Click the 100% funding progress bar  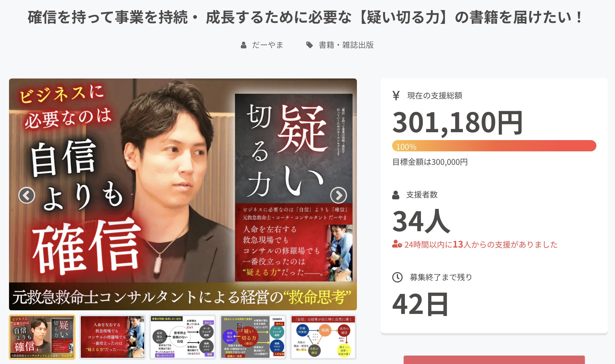pyautogui.click(x=494, y=146)
